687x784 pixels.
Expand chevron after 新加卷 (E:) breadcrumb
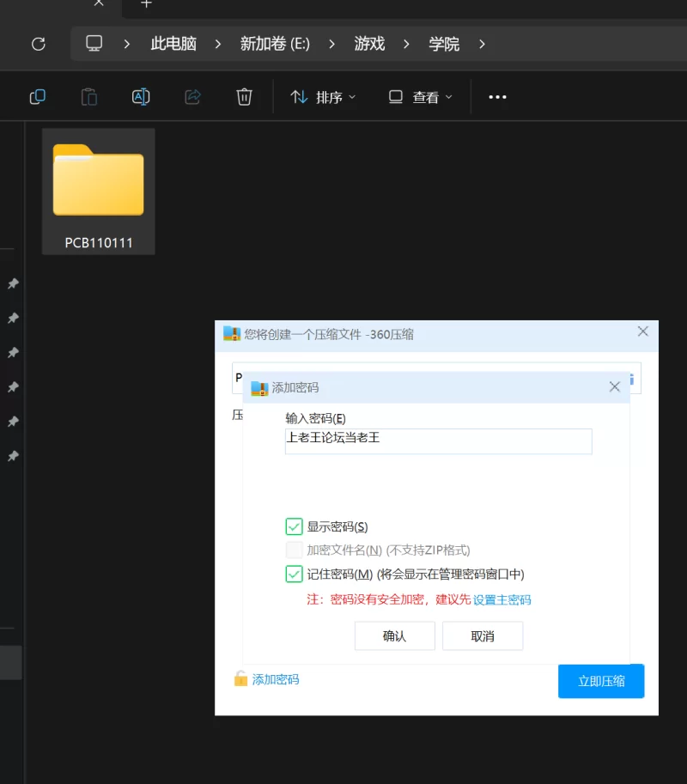[x=331, y=44]
